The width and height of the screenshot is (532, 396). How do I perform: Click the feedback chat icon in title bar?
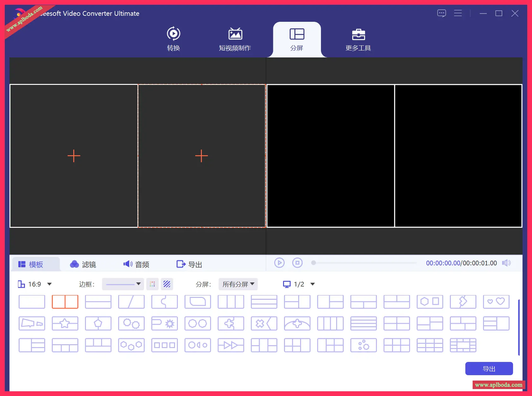[x=441, y=13]
